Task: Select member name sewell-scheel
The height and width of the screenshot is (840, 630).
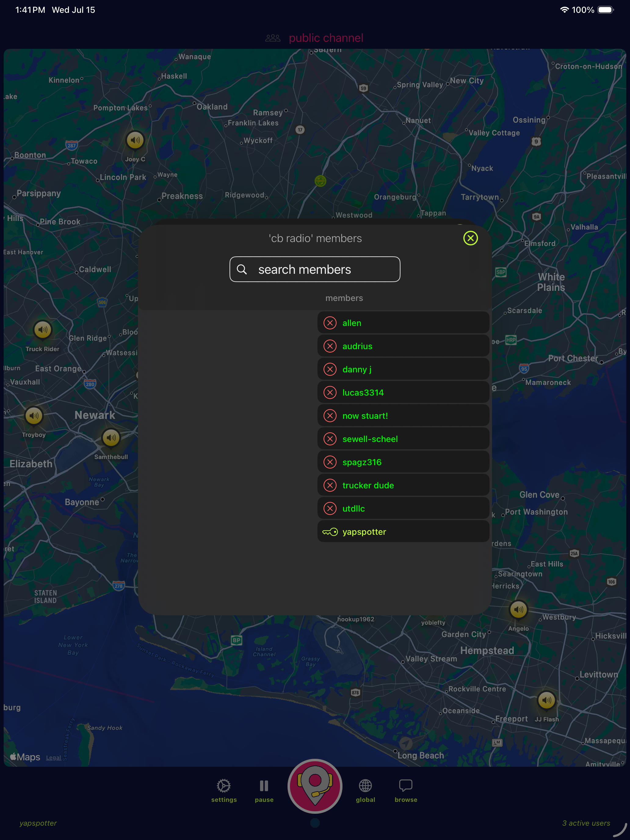Action: tap(370, 439)
